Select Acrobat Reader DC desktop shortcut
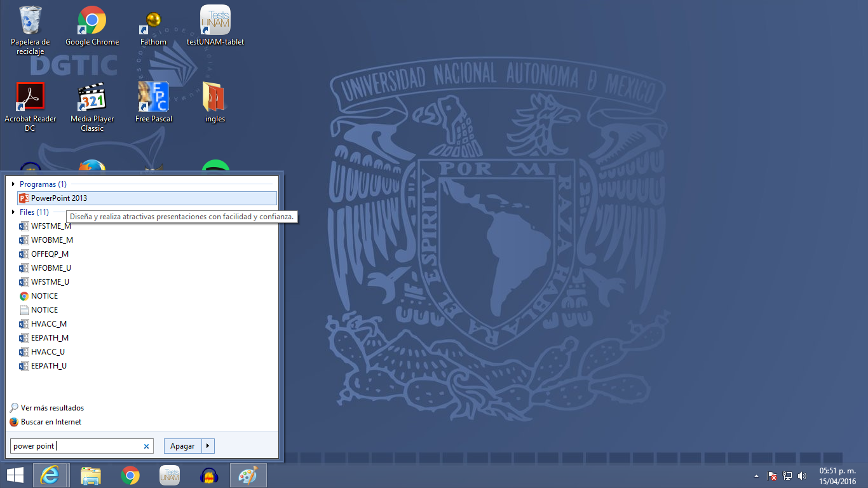868x488 pixels. pos(30,107)
